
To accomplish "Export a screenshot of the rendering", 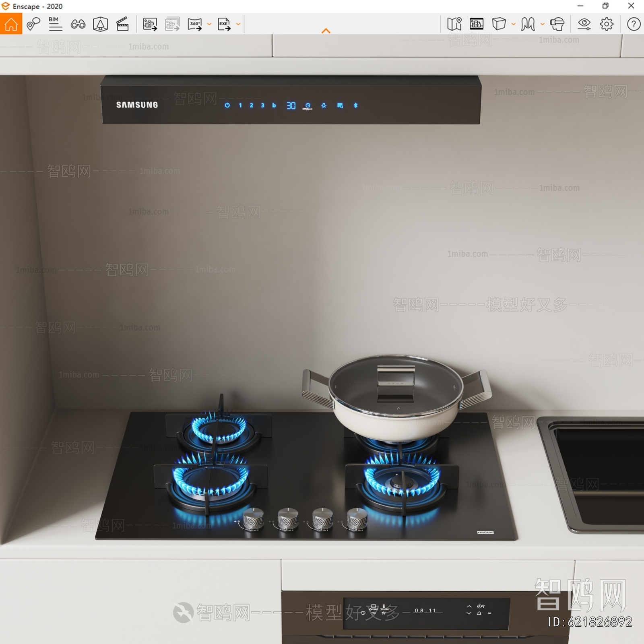I will point(150,24).
